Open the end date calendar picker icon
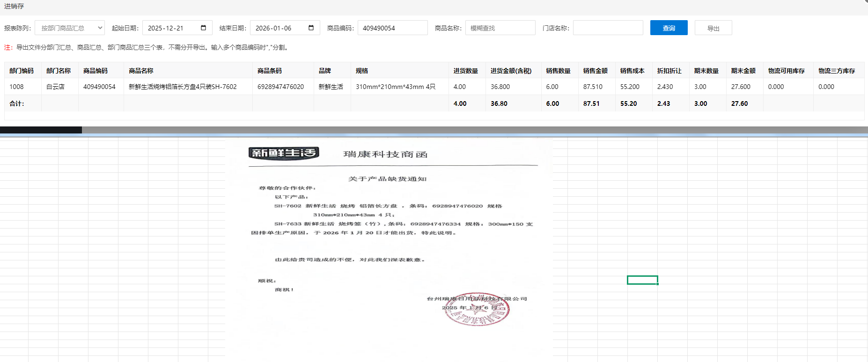This screenshot has height=362, width=868. pos(311,28)
